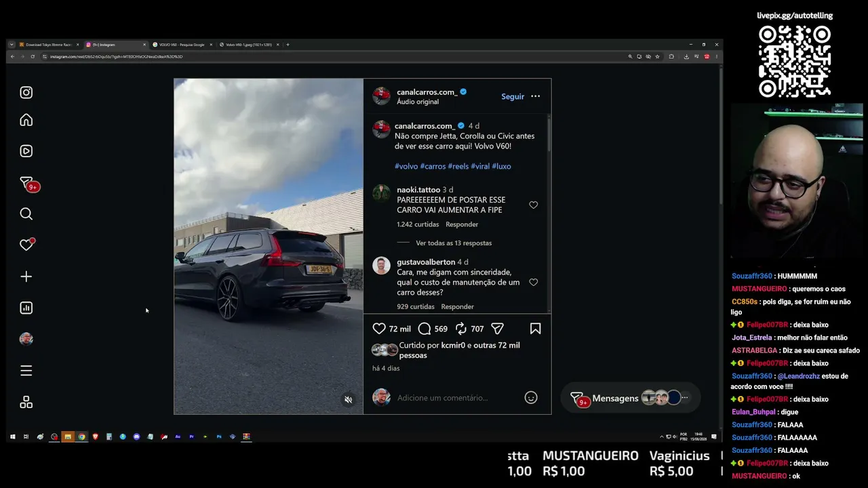Image resolution: width=868 pixels, height=488 pixels.
Task: Open comments via speech bubble icon
Action: 425,329
